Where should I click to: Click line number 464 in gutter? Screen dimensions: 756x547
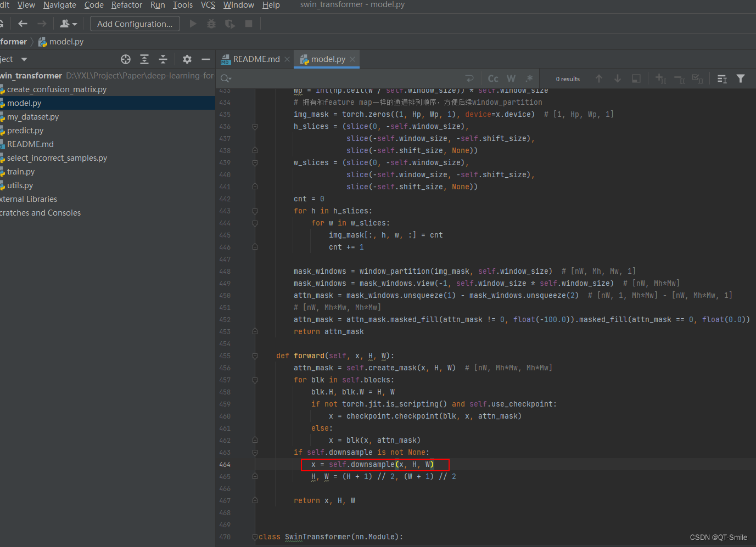(x=225, y=464)
